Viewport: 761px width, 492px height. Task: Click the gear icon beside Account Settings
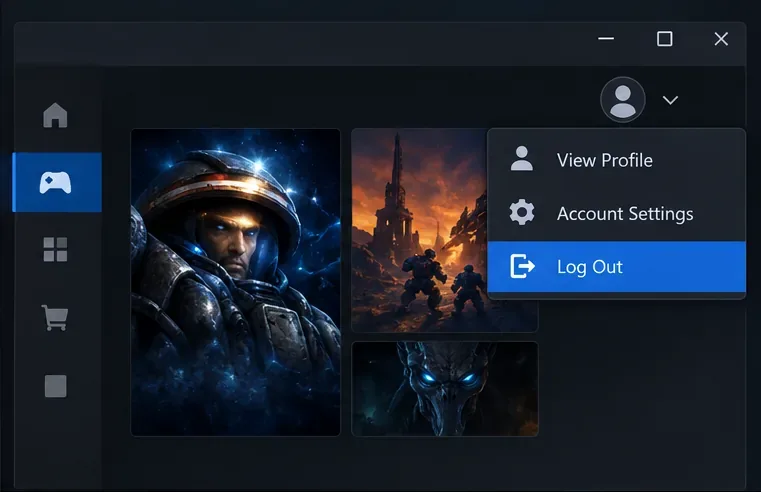[x=522, y=212]
